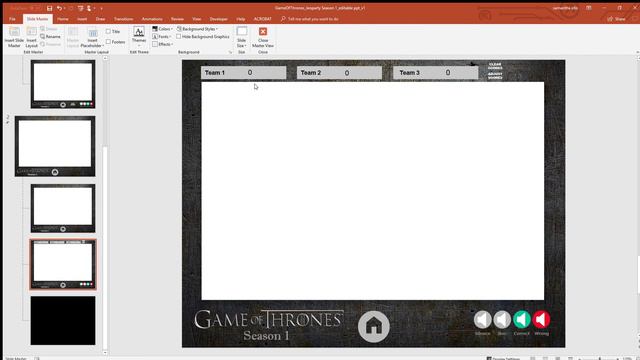Open the Insert Placeholder menu
Image resolution: width=640 pixels, height=360 pixels.
[x=92, y=37]
